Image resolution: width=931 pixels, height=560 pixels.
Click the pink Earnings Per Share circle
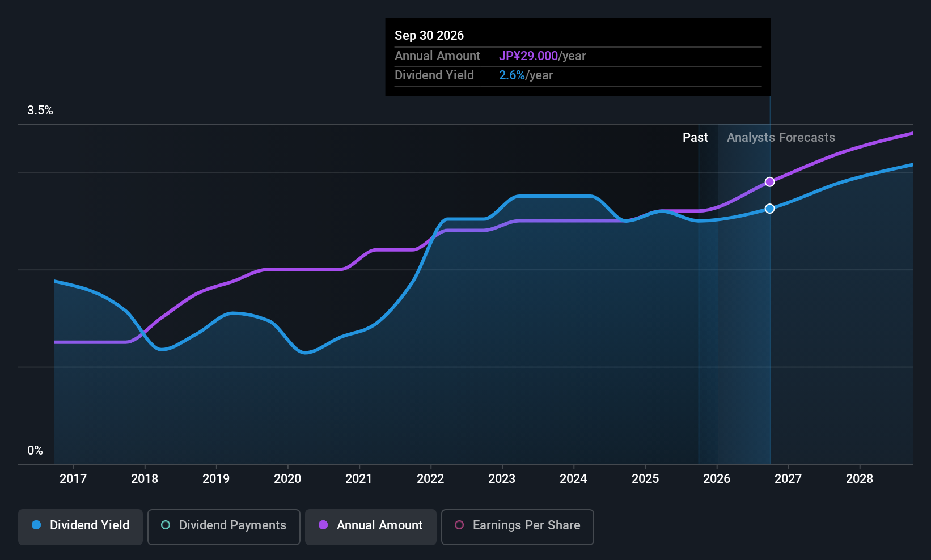[x=459, y=525]
